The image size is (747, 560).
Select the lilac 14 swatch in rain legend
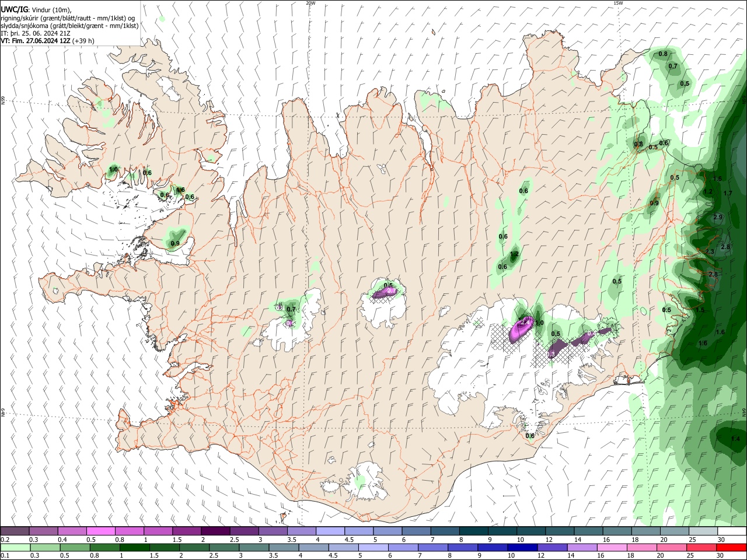pos(582,548)
